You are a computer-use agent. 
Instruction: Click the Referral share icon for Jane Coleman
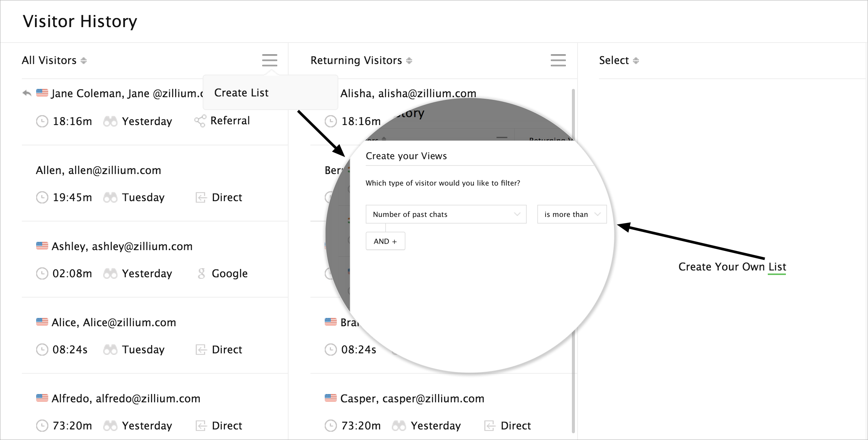coord(200,121)
